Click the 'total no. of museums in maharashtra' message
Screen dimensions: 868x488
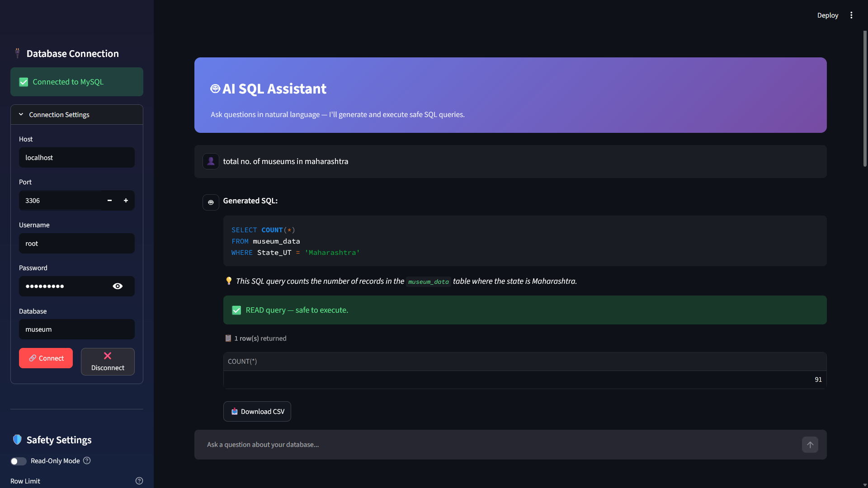286,161
